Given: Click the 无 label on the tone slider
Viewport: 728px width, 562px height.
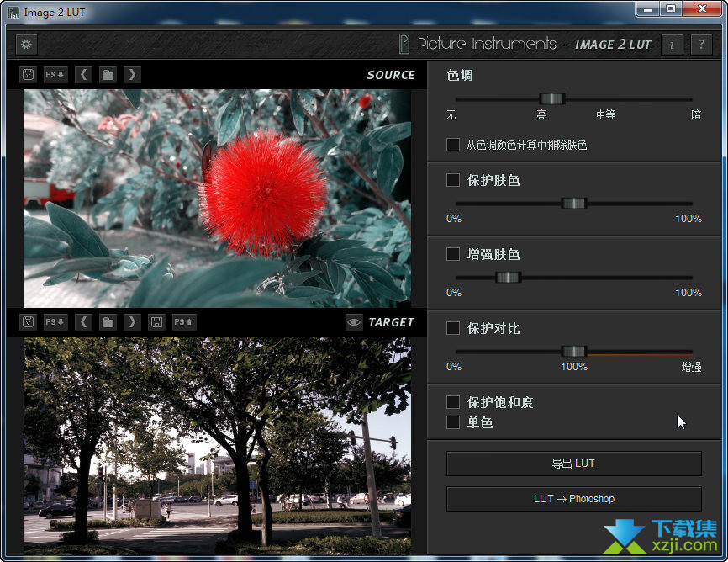Looking at the screenshot, I should (x=451, y=114).
